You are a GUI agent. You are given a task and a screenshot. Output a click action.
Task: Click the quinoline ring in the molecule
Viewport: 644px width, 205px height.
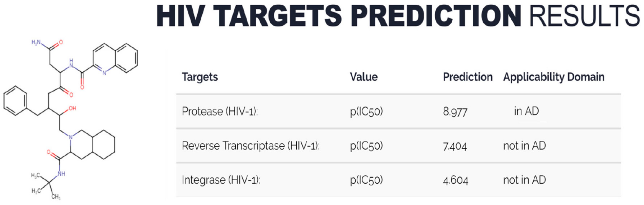[x=115, y=58]
